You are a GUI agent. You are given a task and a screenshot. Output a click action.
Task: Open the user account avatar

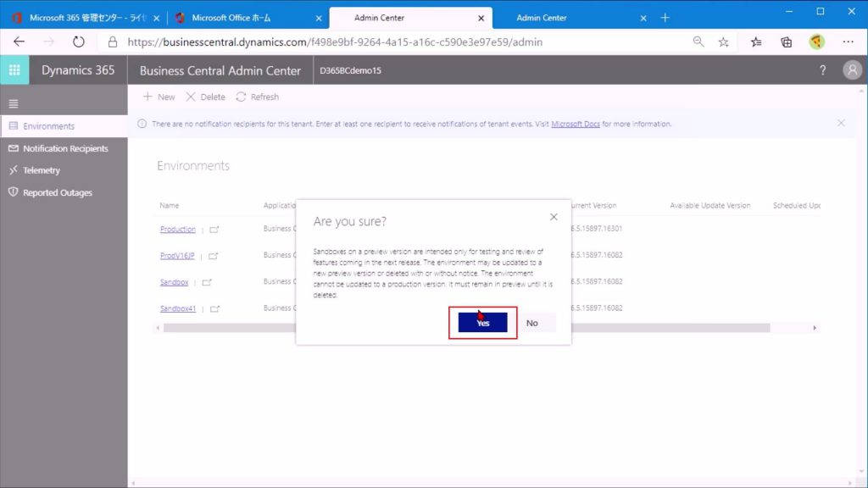pos(853,70)
